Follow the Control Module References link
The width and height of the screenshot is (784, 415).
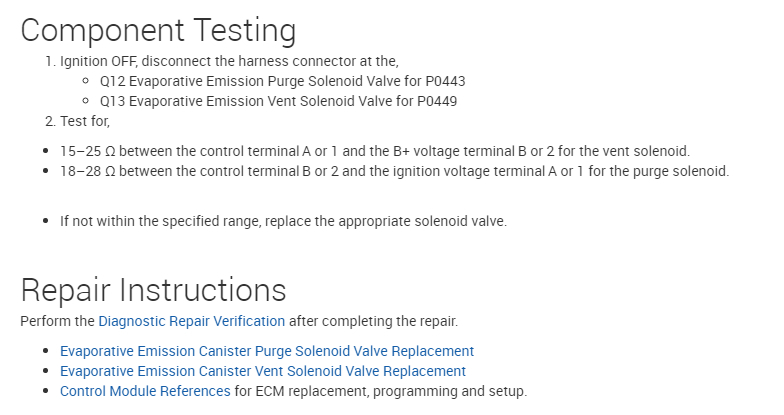(145, 391)
